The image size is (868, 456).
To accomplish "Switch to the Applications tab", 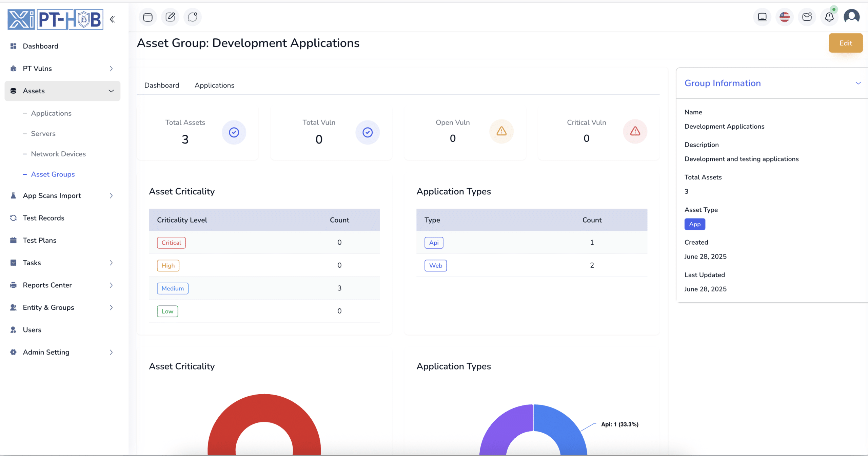I will (x=214, y=85).
